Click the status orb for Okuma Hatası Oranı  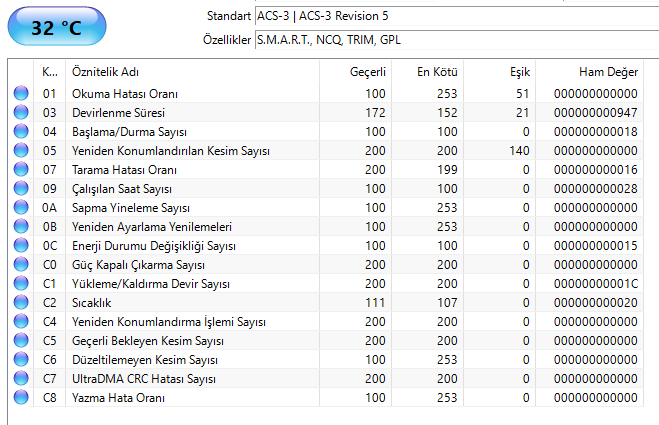(20, 94)
